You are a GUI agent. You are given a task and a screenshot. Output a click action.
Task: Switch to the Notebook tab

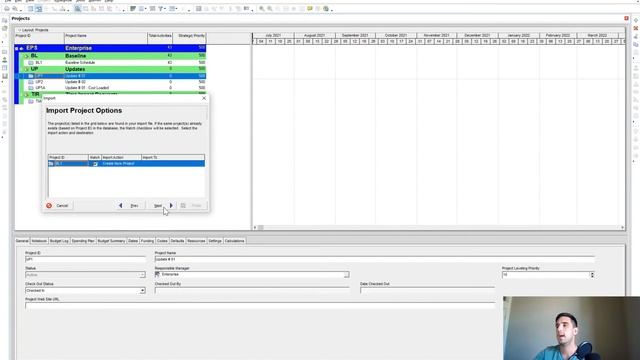[39, 241]
